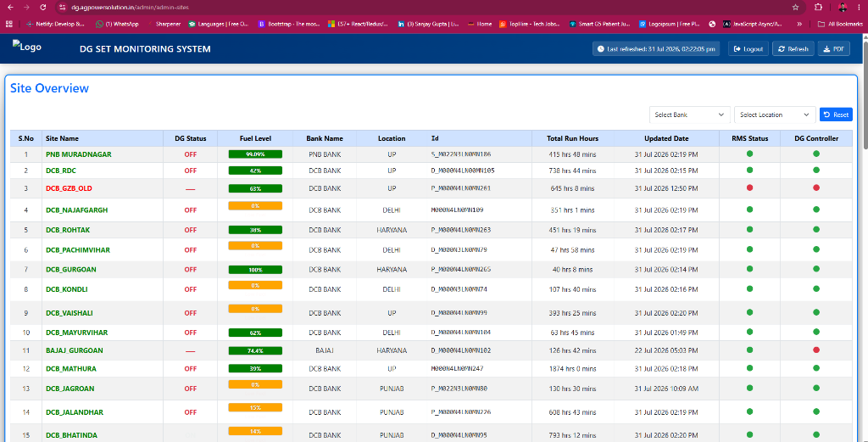The height and width of the screenshot is (442, 868).
Task: Open the Sharpener bookmark
Action: [164, 24]
